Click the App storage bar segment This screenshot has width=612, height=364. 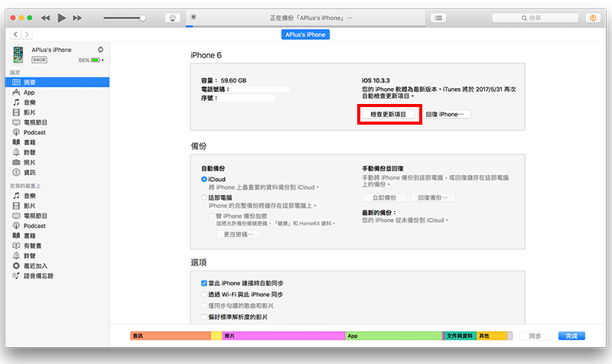click(394, 336)
